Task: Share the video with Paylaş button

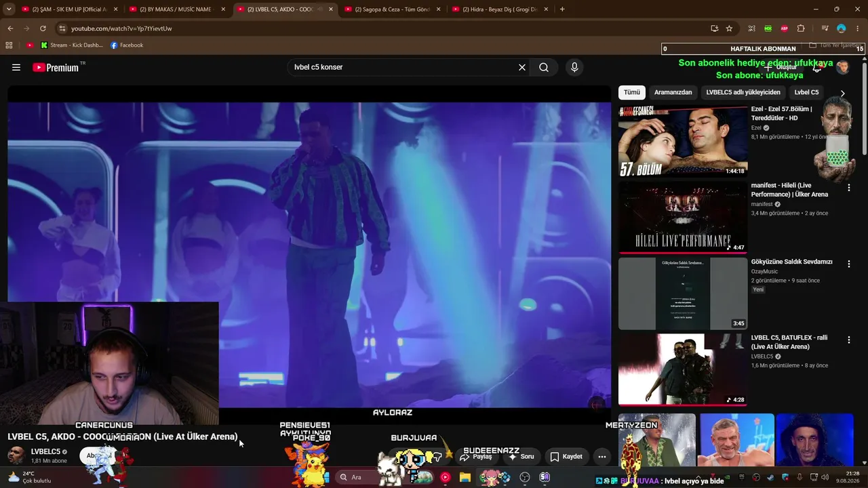Action: 476,457
